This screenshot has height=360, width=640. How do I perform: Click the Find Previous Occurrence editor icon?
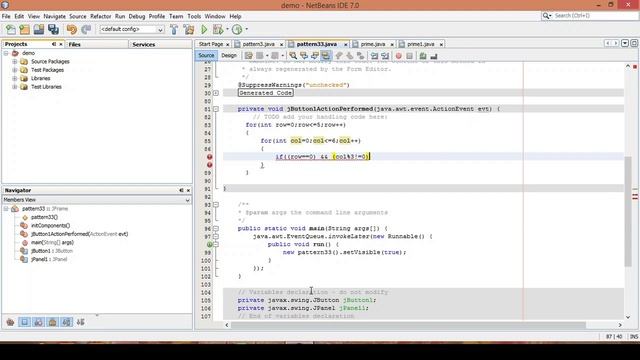304,56
